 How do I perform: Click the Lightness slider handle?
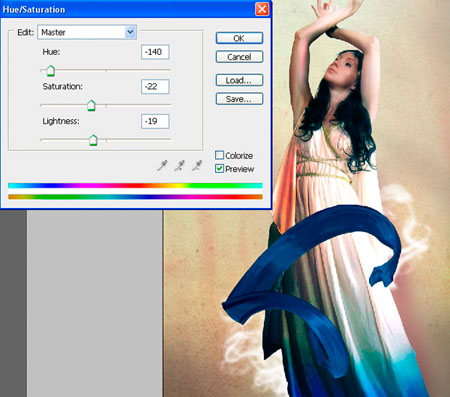pyautogui.click(x=93, y=140)
